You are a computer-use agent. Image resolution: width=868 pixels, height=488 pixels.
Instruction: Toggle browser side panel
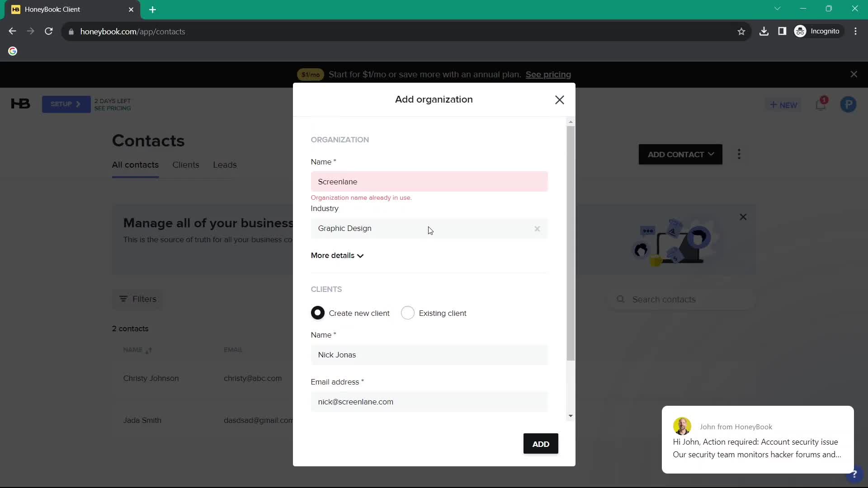(782, 32)
